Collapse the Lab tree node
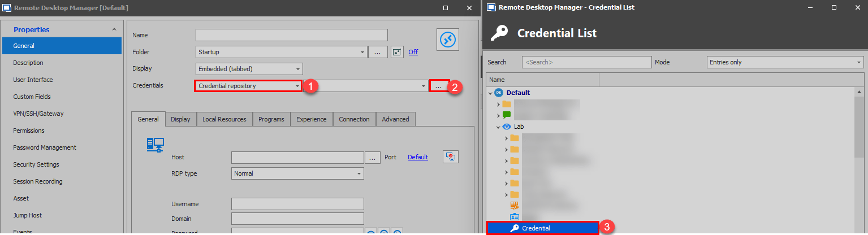 click(x=498, y=127)
